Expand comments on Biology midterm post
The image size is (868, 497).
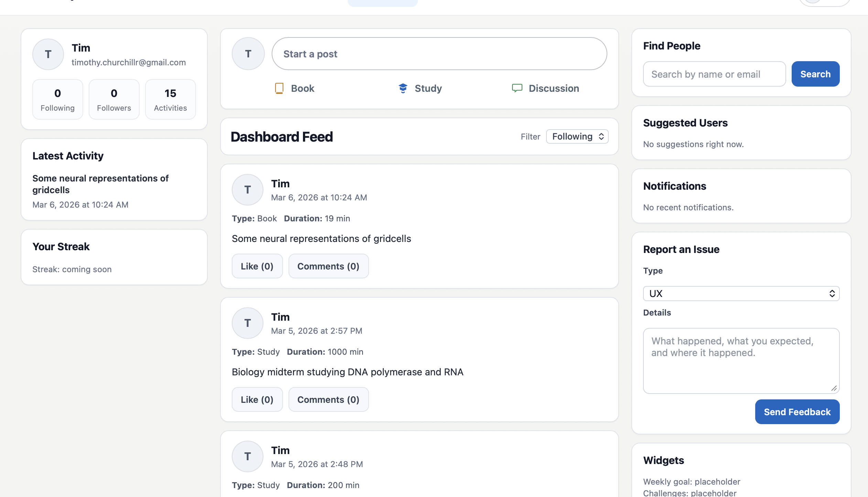coord(328,400)
